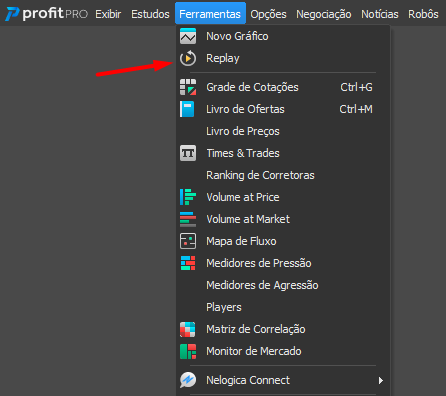Viewport: 446px width, 396px height.
Task: Click the Nelogica Connect chat bubble icon
Action: tap(188, 380)
